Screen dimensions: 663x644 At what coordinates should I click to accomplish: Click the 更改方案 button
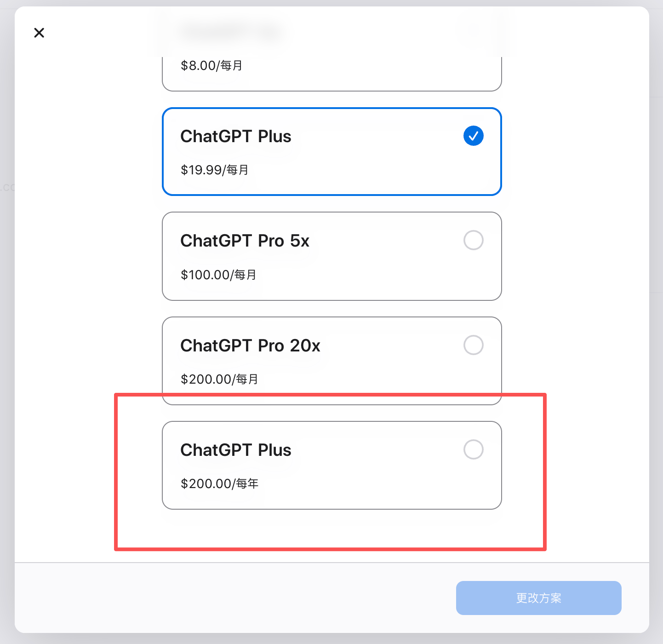point(538,598)
